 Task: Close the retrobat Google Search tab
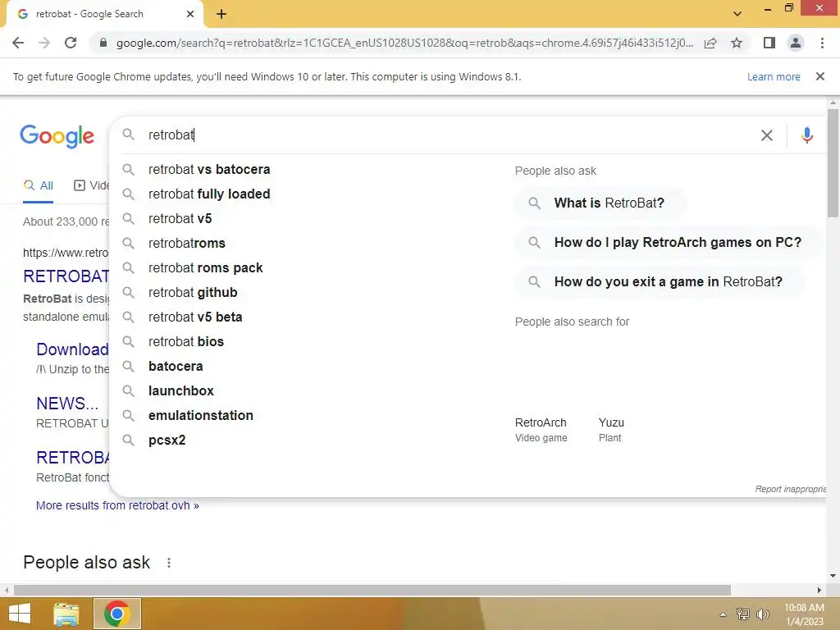tap(190, 15)
